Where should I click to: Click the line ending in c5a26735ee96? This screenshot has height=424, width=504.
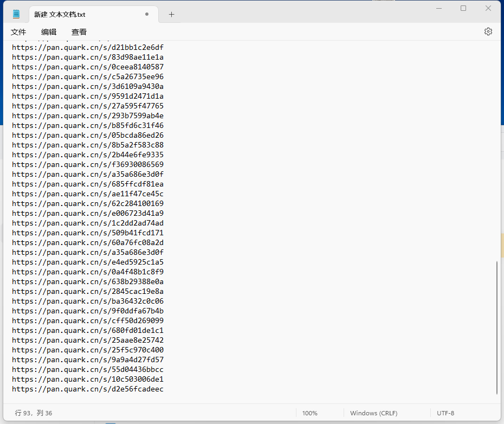88,77
